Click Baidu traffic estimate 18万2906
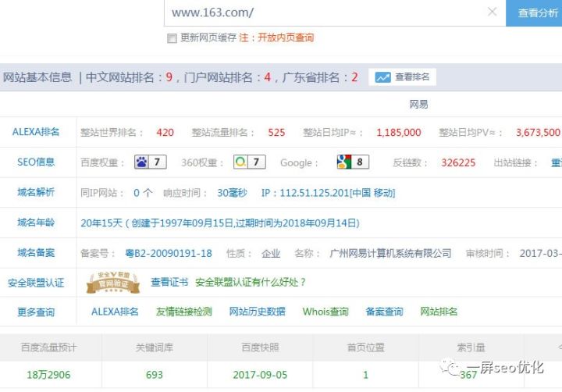 (48, 375)
